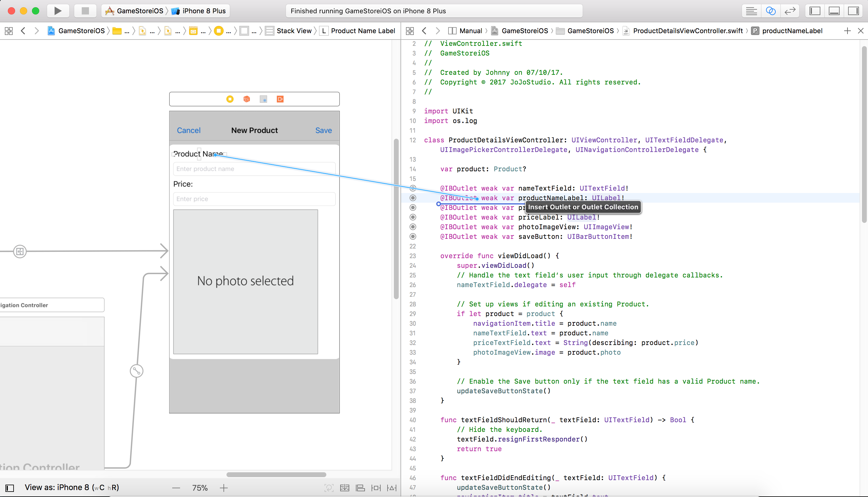868x497 pixels.
Task: Open the Align constraints menu
Action: (360, 488)
